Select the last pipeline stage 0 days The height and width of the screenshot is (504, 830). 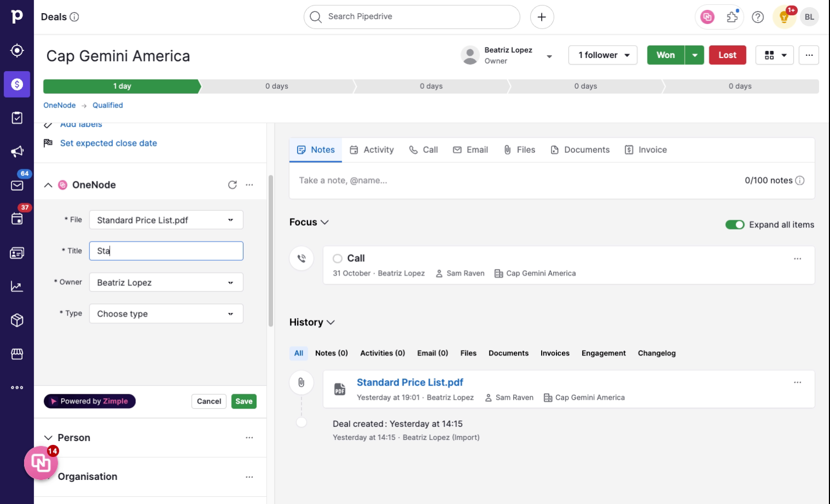(740, 87)
